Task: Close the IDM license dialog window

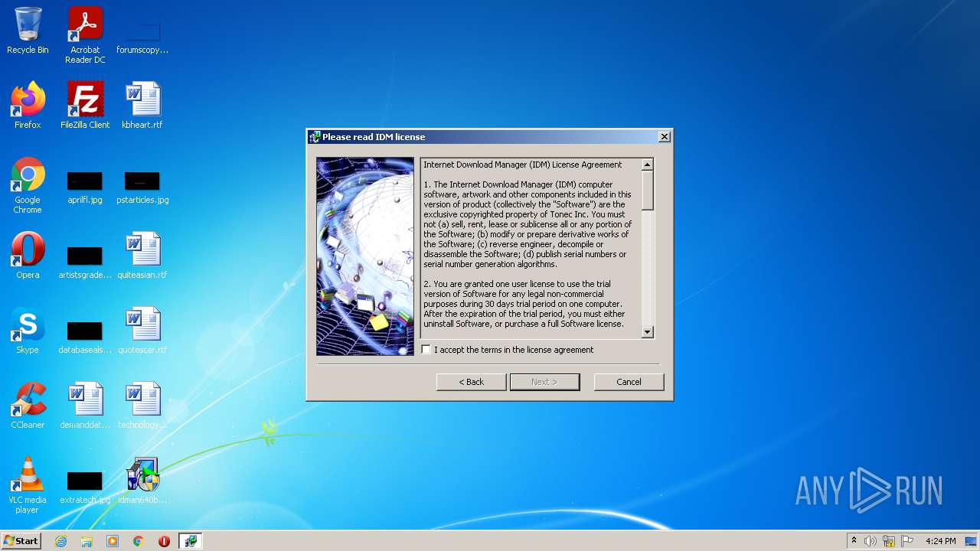Action: [665, 137]
